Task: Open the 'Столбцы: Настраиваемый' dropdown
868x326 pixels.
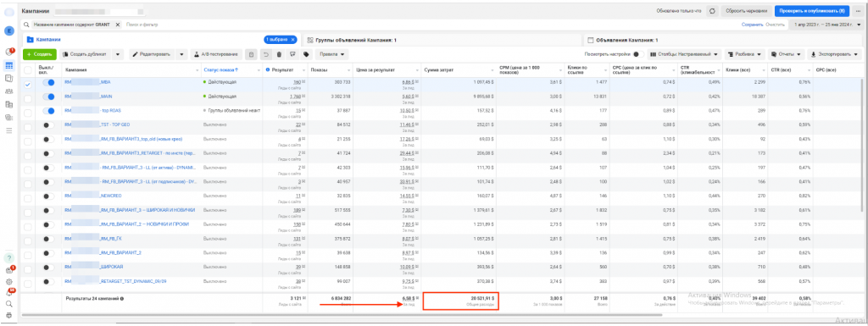Action: [684, 54]
